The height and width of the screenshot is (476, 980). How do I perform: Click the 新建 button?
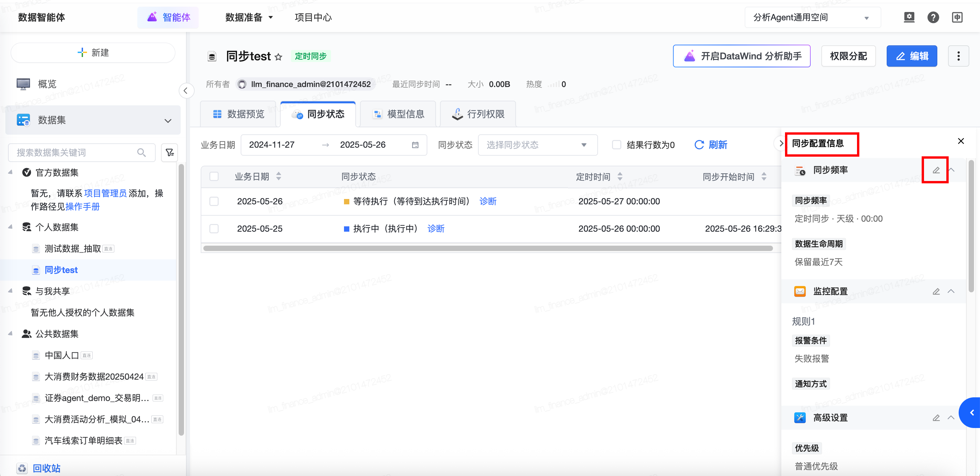tap(93, 53)
